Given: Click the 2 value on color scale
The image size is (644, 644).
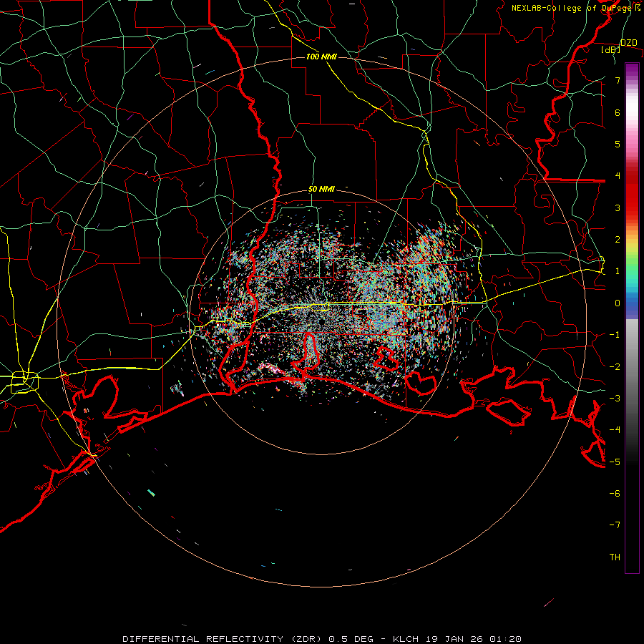Looking at the screenshot, I should 618,240.
